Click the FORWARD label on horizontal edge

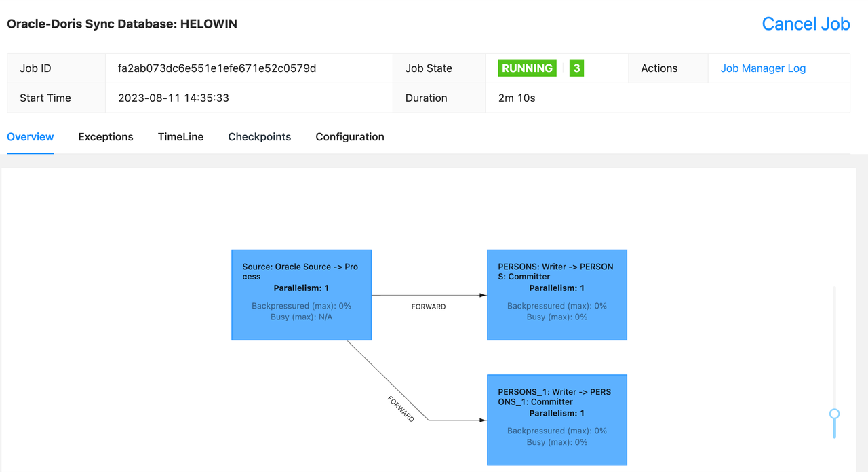429,307
